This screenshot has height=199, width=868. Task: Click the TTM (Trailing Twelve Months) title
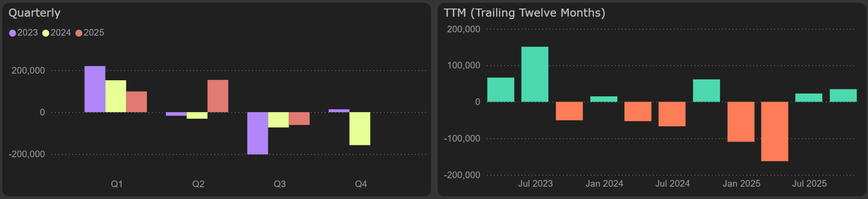[524, 13]
